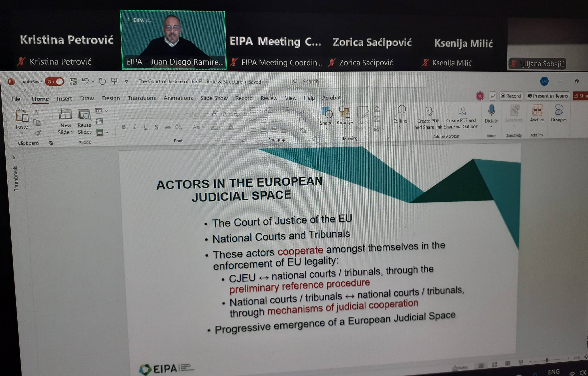Open the File menu
The image size is (588, 376).
click(x=16, y=99)
